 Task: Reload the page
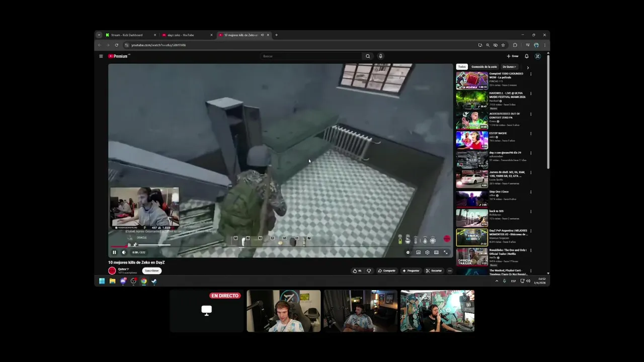pos(116,45)
